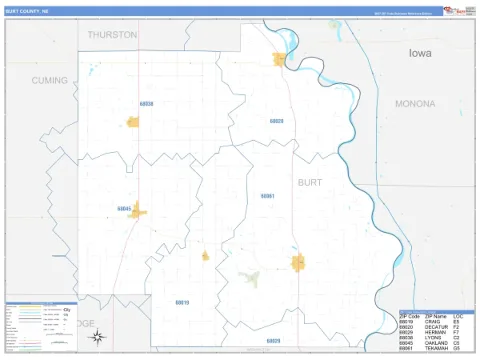Click the ZIP Name column header
Image resolution: width=480 pixels, height=360 pixels.
click(x=435, y=316)
